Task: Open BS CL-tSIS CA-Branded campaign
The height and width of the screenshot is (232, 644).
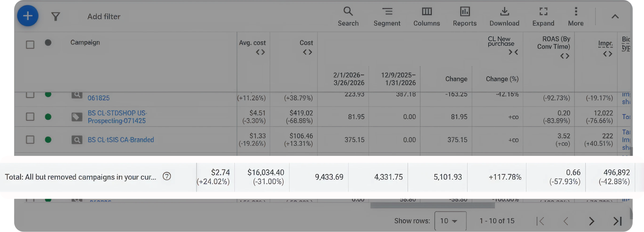Action: tap(121, 140)
